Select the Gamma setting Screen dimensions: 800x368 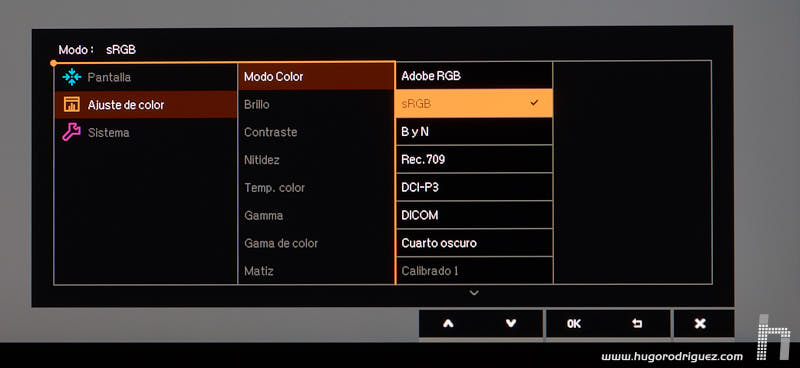coord(316,216)
